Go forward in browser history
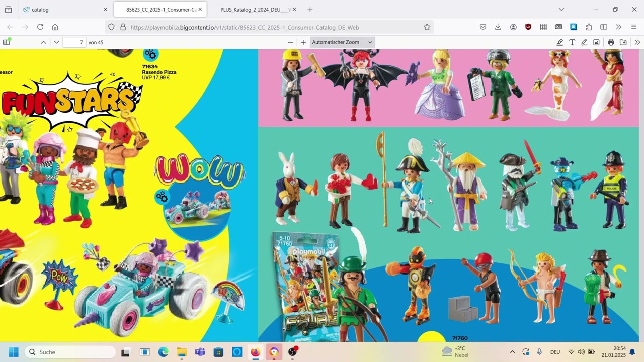This screenshot has height=362, width=644. 25,27
